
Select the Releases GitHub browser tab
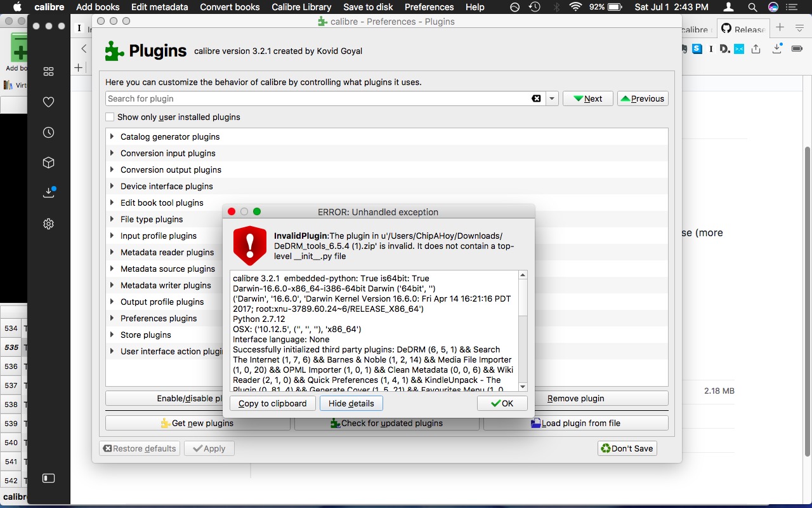click(743, 29)
